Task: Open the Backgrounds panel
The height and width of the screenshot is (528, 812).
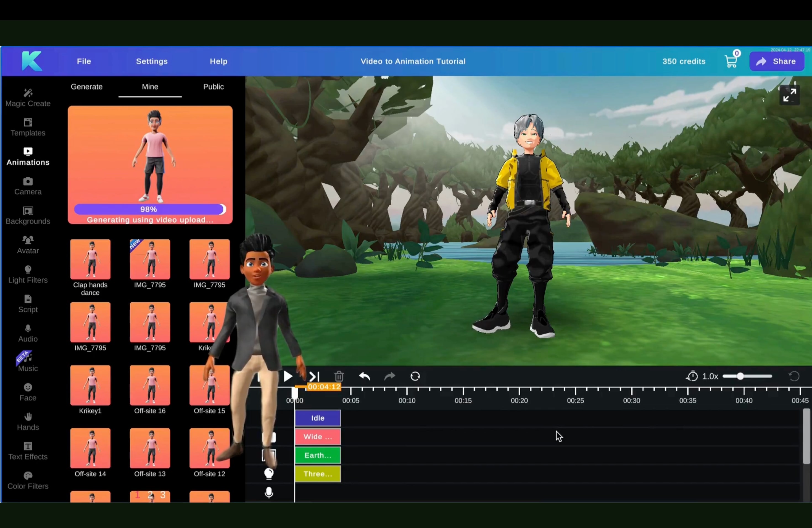Action: pos(28,216)
